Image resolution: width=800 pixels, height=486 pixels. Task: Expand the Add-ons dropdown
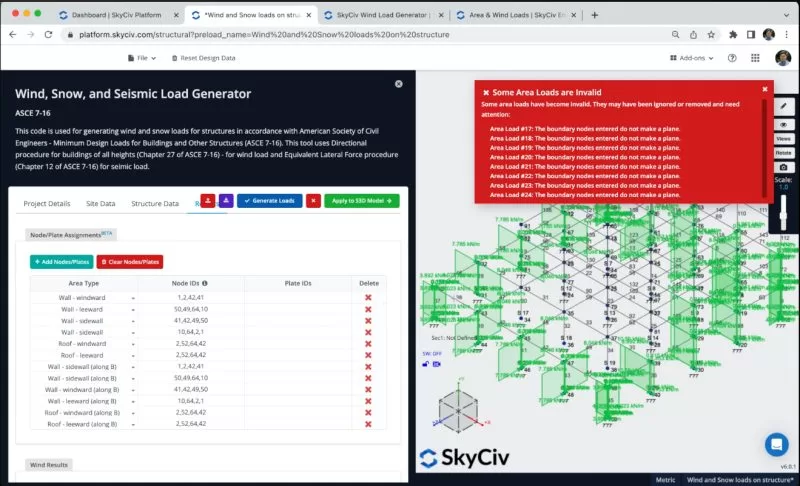coord(691,58)
